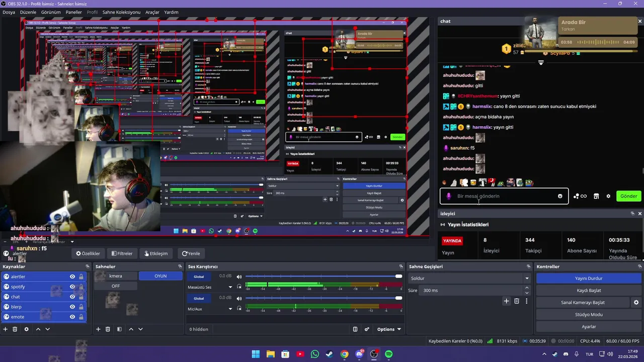This screenshot has width=644, height=362.
Task: Open Soldur transition dropdown
Action: point(470,279)
